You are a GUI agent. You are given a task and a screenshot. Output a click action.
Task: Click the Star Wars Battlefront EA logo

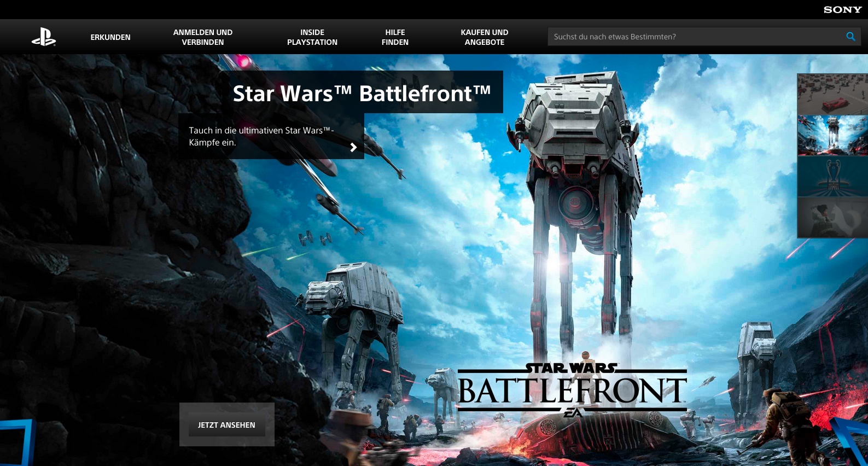[572, 390]
